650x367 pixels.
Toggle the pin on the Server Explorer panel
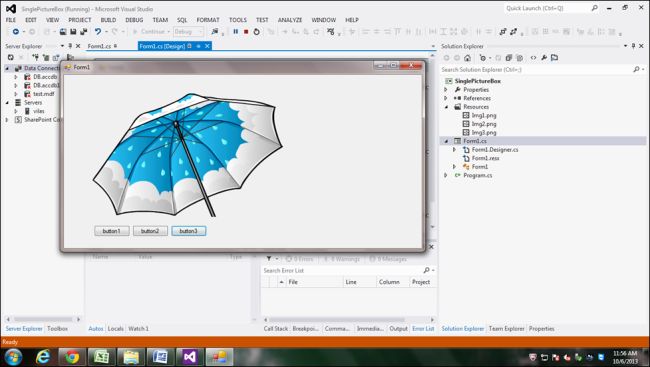click(70, 46)
